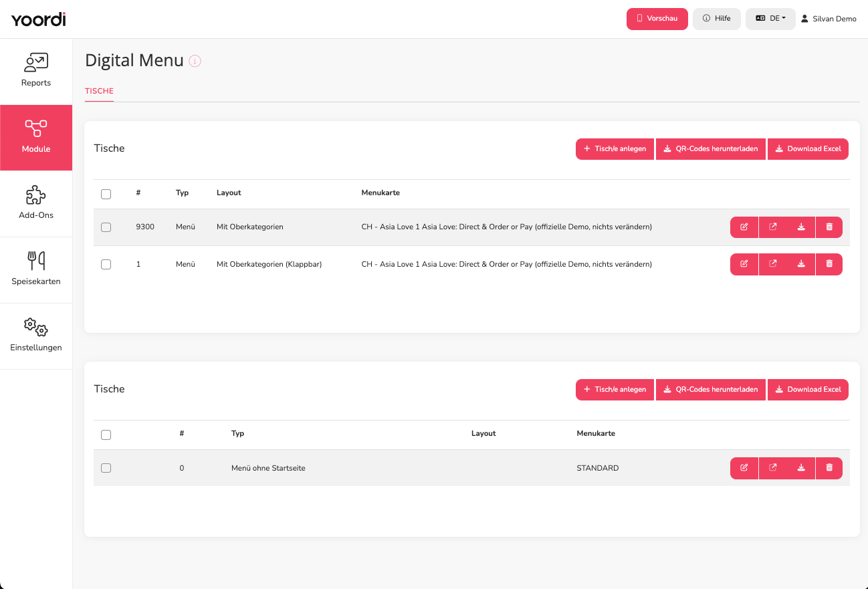
Task: Edit the STANDARD menu table row
Action: coord(744,468)
